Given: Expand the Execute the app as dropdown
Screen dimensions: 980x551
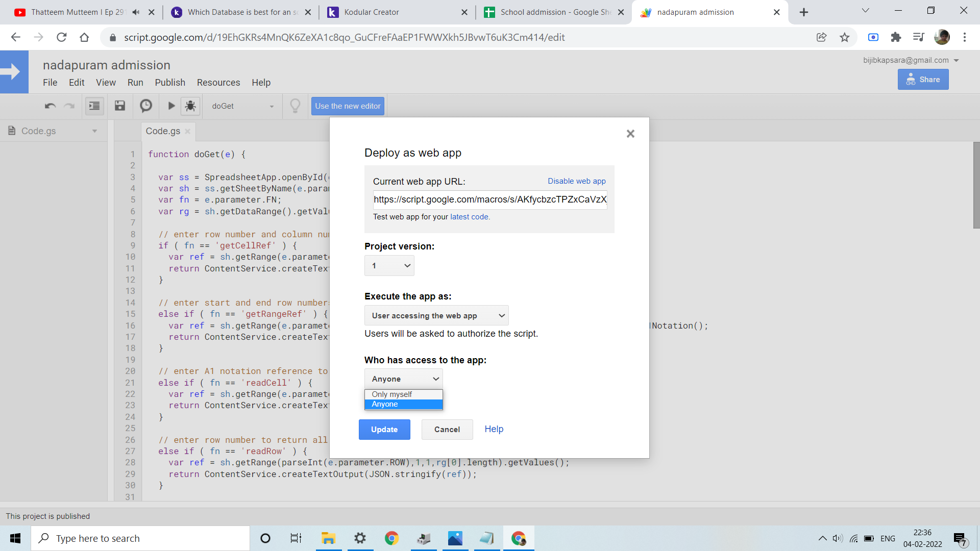Looking at the screenshot, I should click(436, 316).
